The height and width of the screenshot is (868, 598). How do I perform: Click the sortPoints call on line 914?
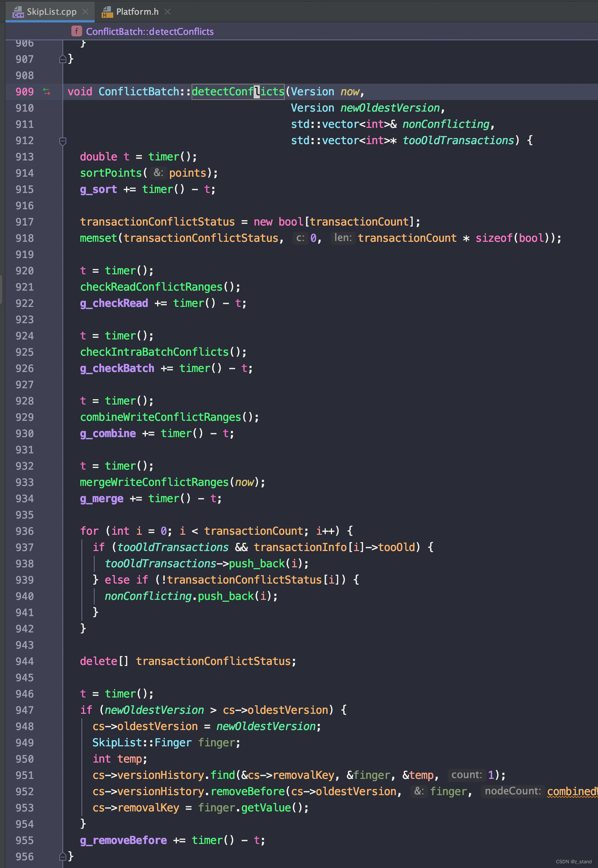111,173
